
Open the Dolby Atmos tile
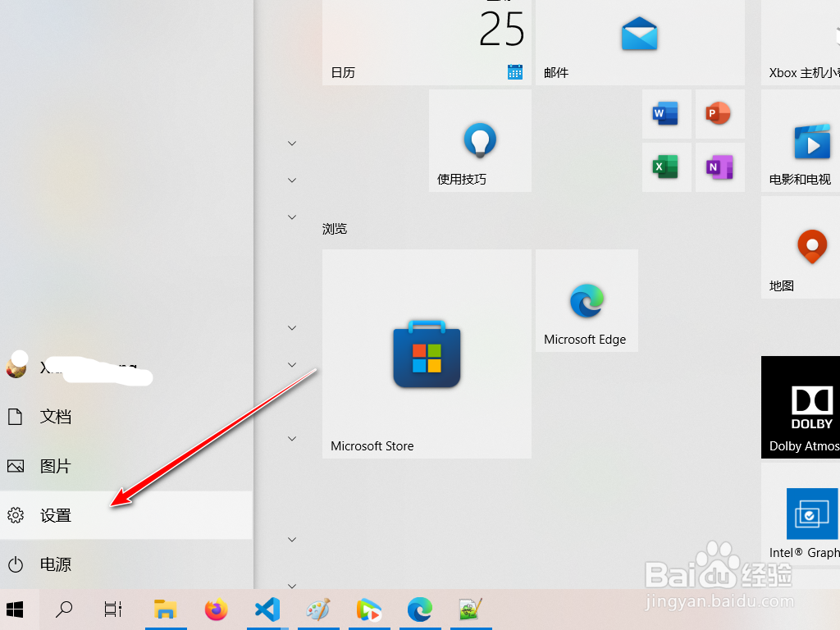(x=801, y=407)
